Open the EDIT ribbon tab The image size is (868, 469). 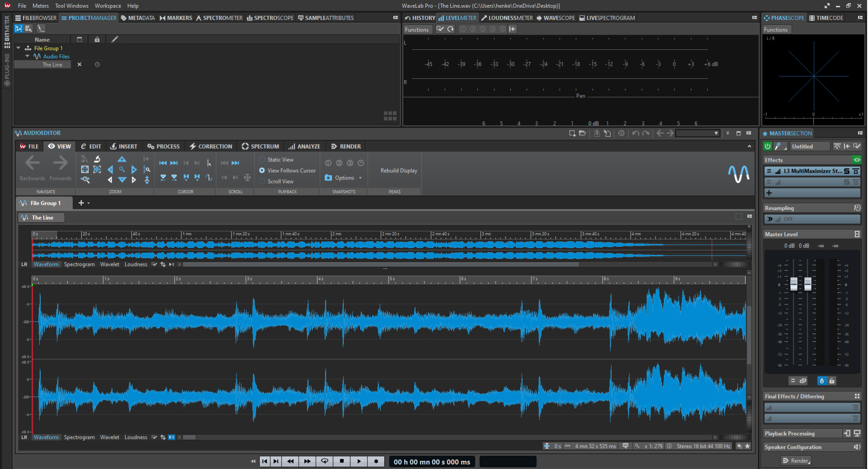tap(91, 146)
